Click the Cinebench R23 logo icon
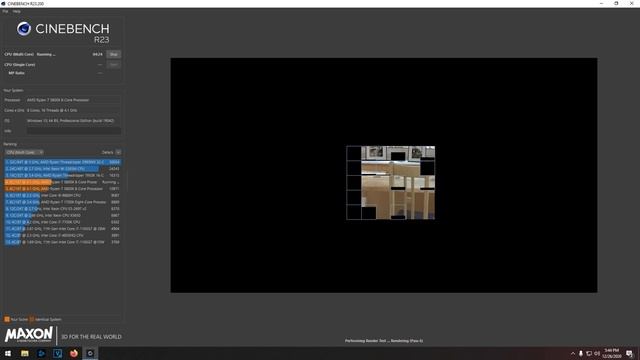The width and height of the screenshot is (640, 360). (x=24, y=29)
